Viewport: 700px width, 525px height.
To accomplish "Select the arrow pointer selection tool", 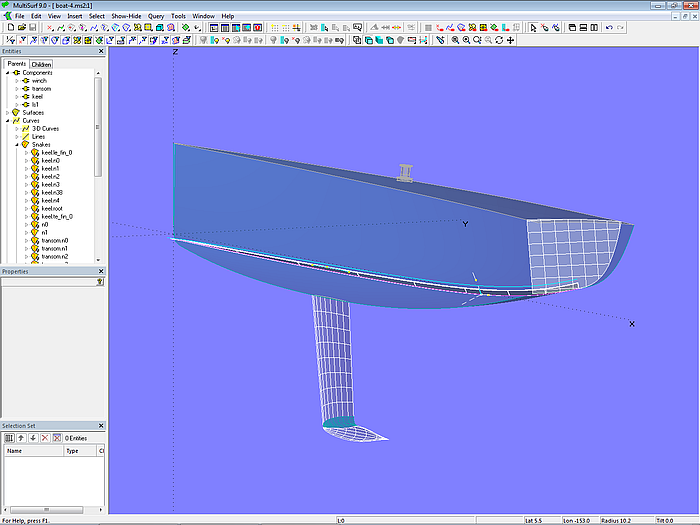I will coord(533,28).
